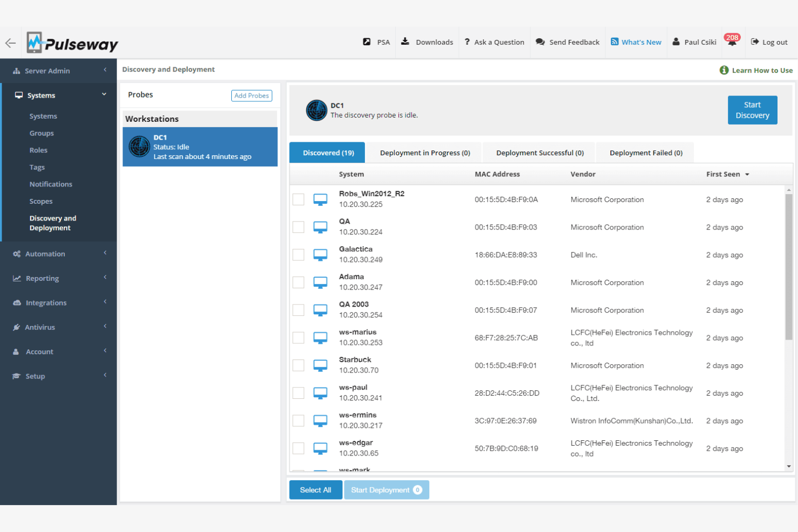Expand the Integrations section chevron
The height and width of the screenshot is (532, 798).
point(105,302)
